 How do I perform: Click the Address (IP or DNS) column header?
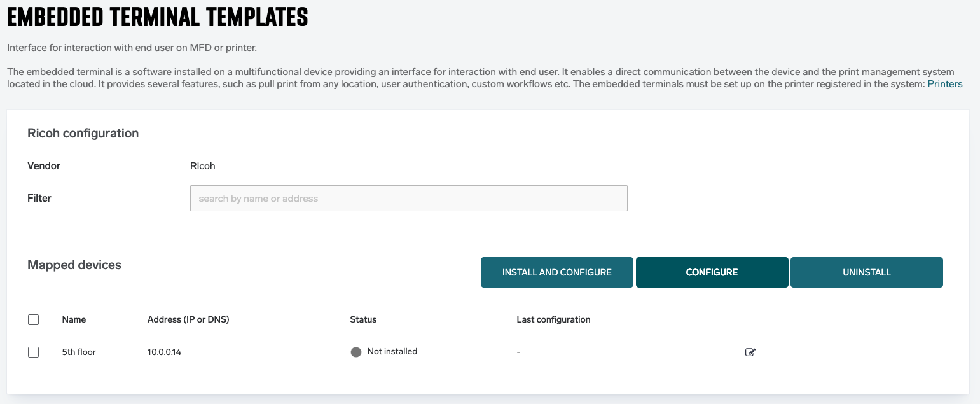tap(188, 319)
